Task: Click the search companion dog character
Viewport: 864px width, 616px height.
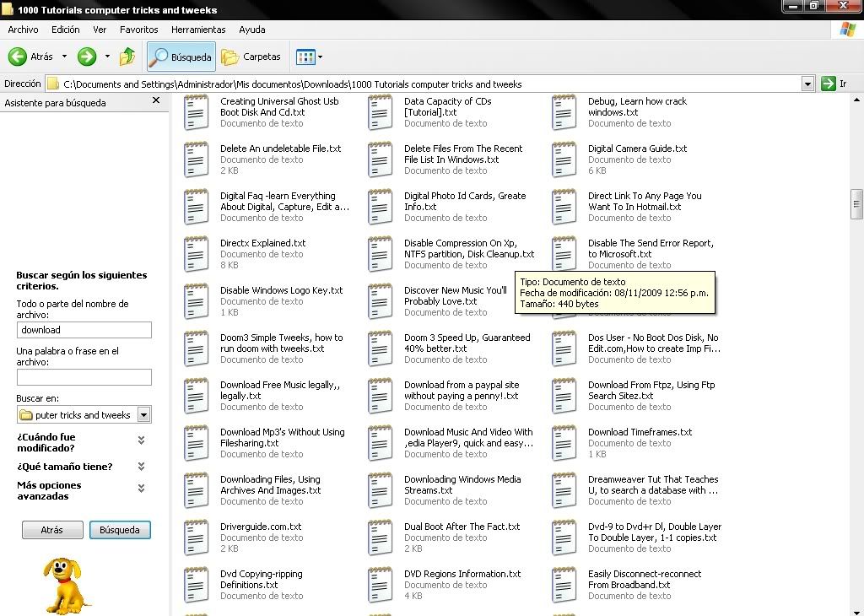Action: click(x=67, y=584)
